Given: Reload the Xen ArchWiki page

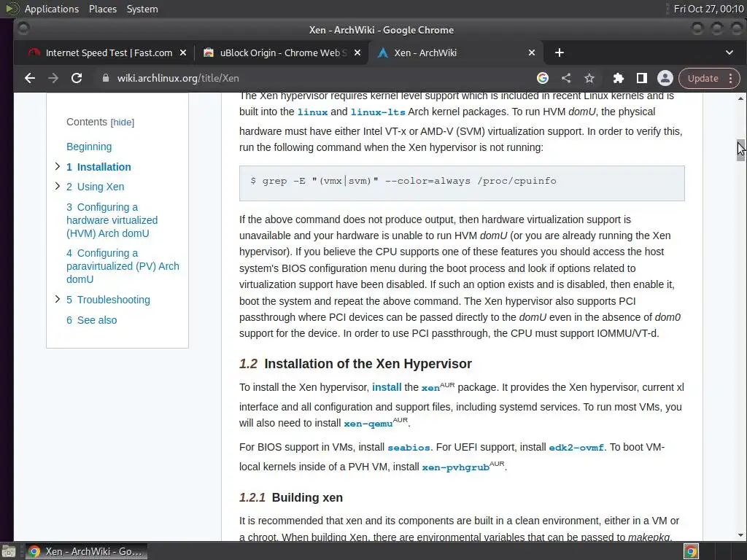Looking at the screenshot, I should 76,78.
